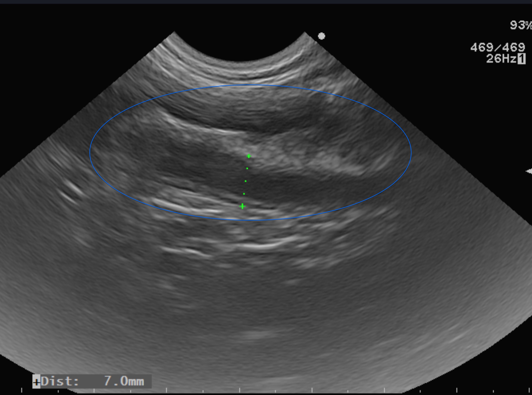Click the 93% indicator text
The image size is (532, 395).
click(521, 25)
